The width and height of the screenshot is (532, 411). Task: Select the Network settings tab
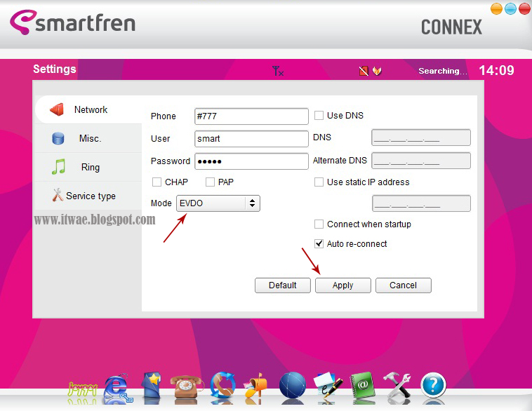[x=88, y=109]
